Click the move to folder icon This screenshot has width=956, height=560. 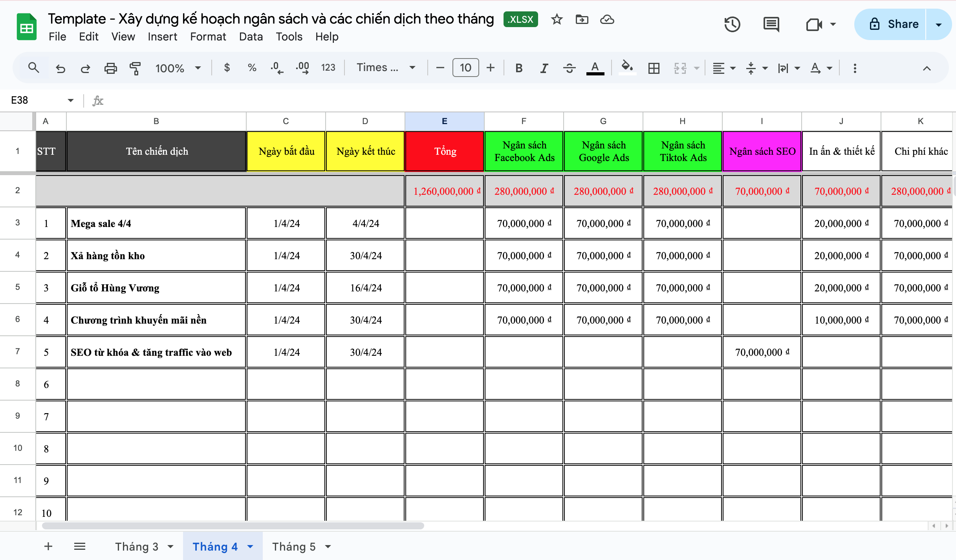click(582, 20)
